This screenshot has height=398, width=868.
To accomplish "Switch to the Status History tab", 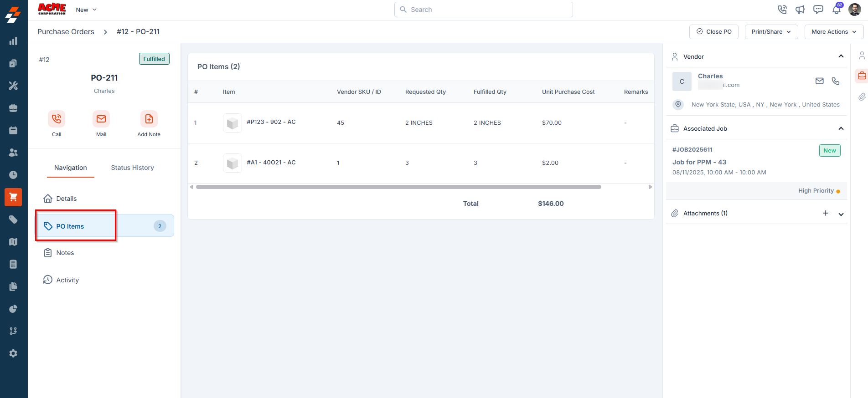I will 133,168.
